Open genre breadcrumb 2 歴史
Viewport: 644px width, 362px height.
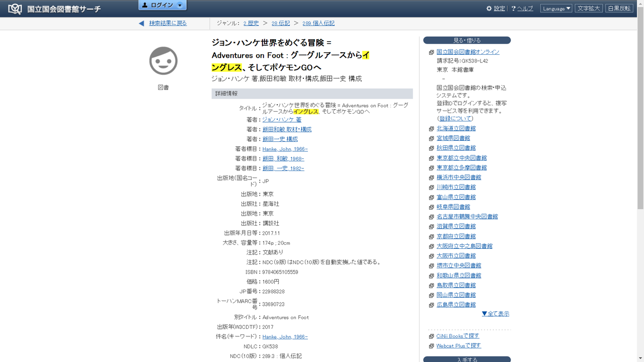tap(251, 23)
